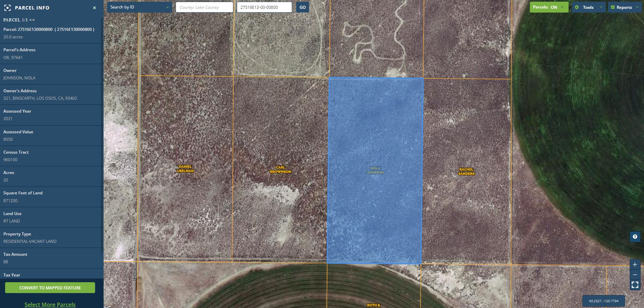Close the Parcel Info panel
The height and width of the screenshot is (308, 644).
point(94,8)
